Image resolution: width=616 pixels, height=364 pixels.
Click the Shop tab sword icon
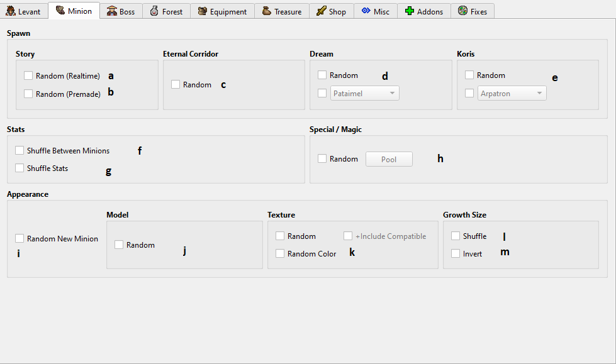(x=322, y=11)
